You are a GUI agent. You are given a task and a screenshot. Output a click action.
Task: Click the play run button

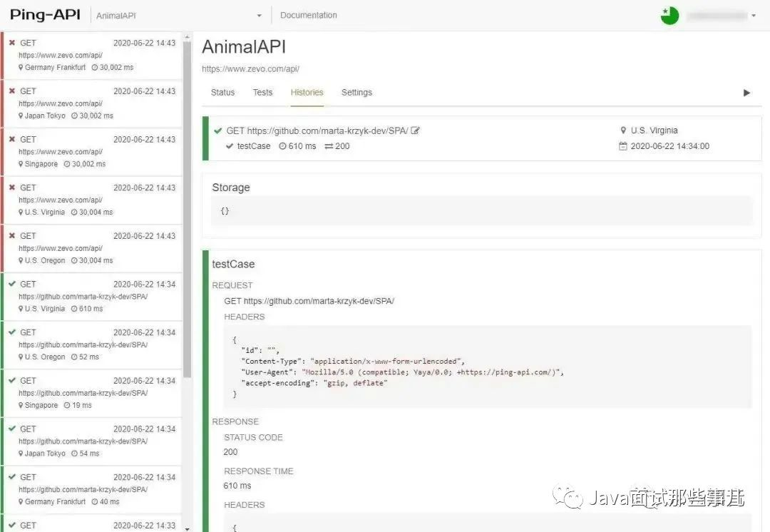[x=746, y=93]
